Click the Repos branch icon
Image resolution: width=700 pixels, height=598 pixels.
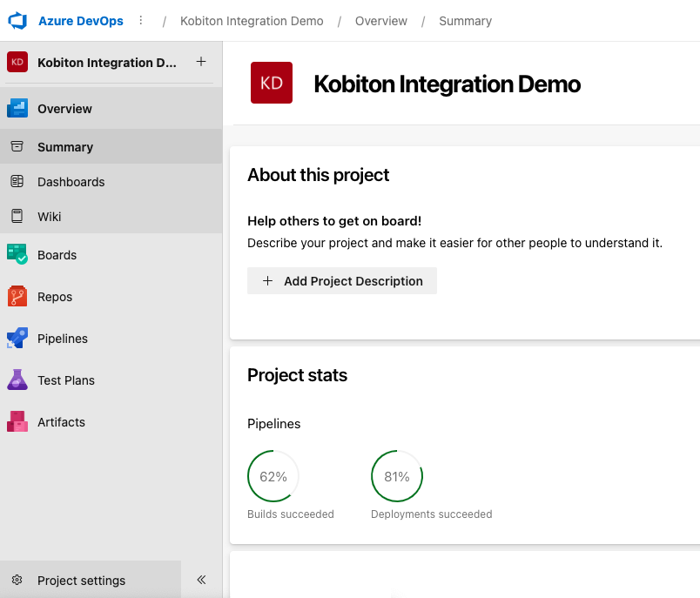(17, 296)
